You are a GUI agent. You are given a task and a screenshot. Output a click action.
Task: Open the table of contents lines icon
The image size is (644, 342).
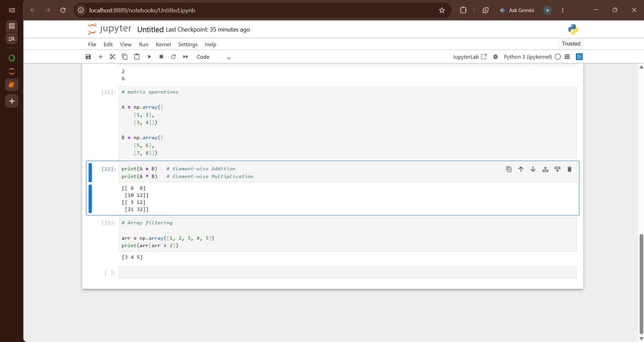coord(568,57)
